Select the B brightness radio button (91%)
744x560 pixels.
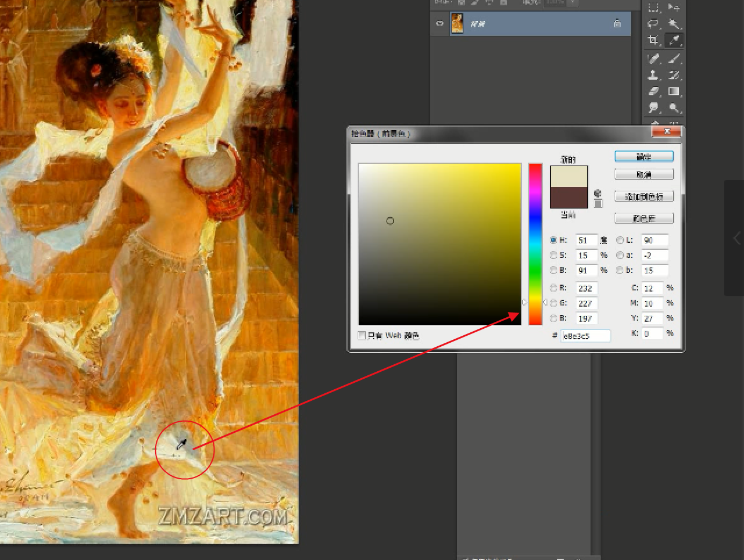click(553, 270)
